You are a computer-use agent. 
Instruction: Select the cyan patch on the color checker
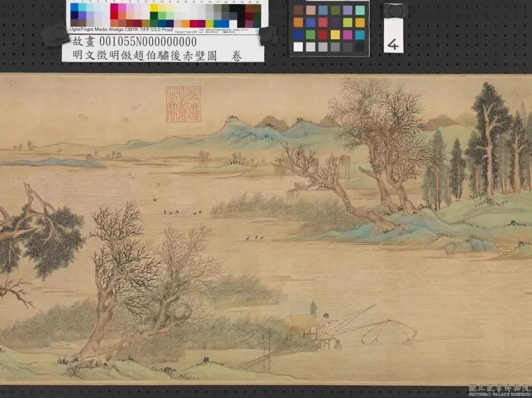(360, 35)
